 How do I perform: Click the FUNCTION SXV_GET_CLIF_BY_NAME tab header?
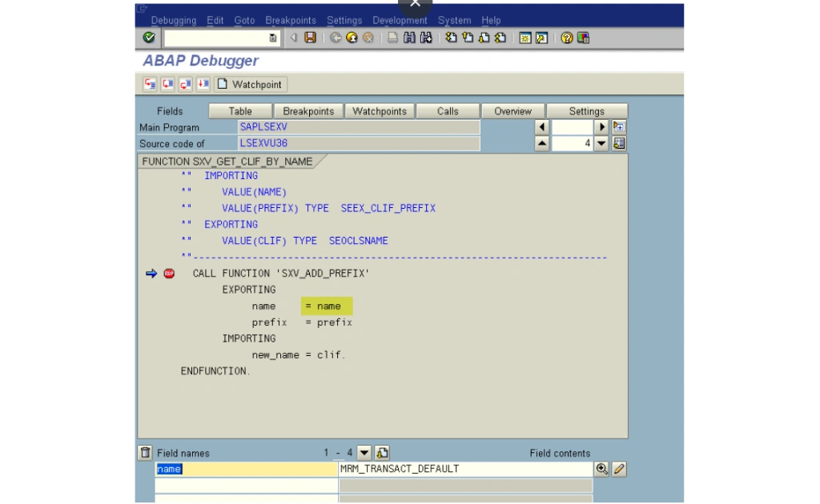pos(227,162)
